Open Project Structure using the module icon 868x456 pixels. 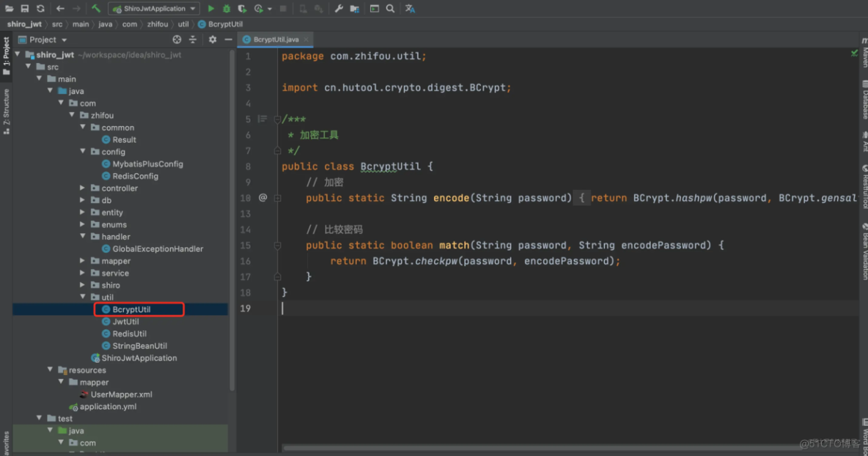[354, 8]
